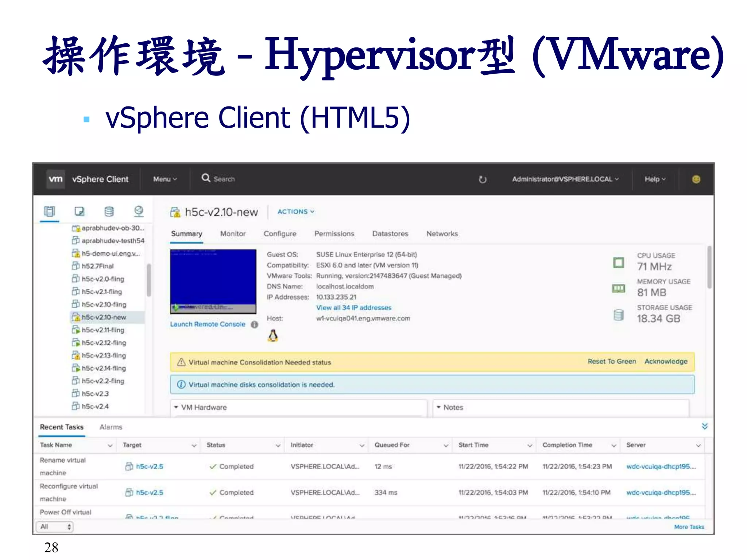Click VM icon of h5c-v2.5 rename task
The width and height of the screenshot is (747, 560).
pos(129,466)
